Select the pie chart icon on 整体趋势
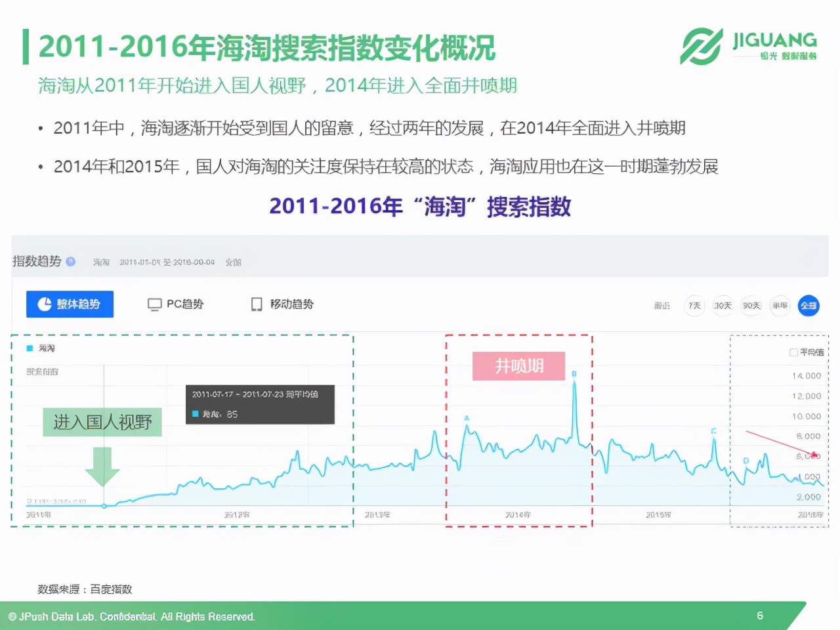 43,304
